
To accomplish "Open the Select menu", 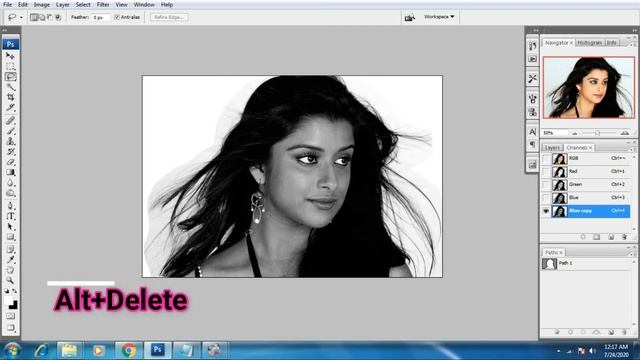I will point(83,4).
